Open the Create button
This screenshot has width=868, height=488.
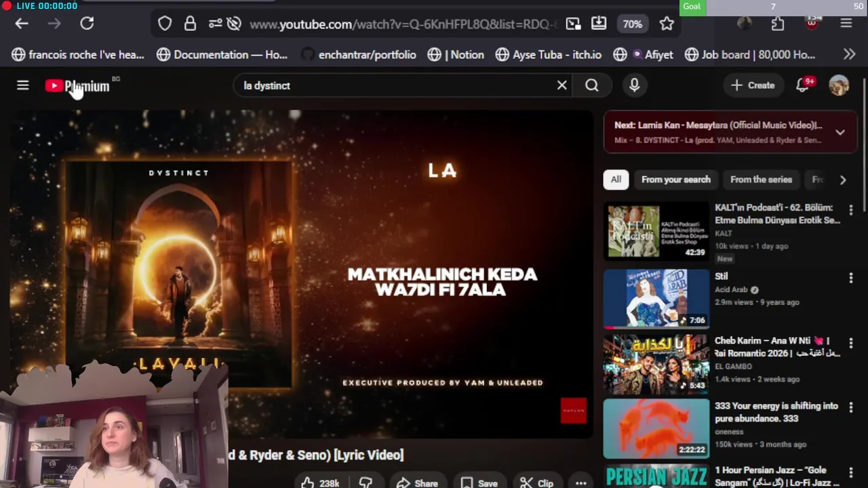pos(753,85)
